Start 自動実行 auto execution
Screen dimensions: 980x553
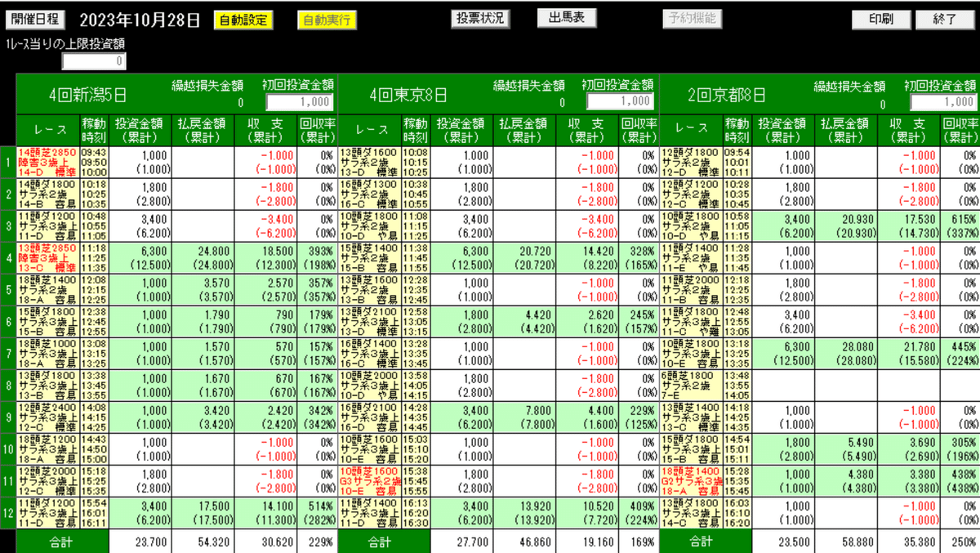(x=327, y=20)
